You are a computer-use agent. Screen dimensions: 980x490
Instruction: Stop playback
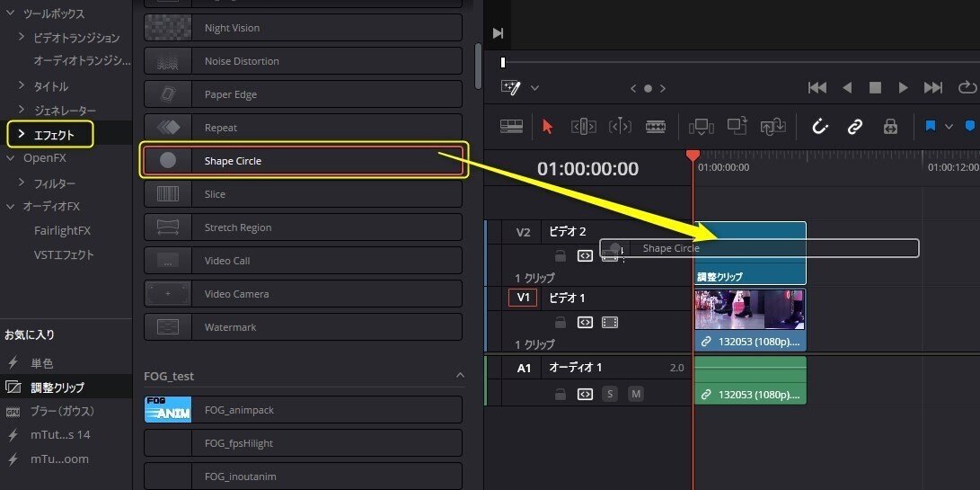[x=875, y=88]
